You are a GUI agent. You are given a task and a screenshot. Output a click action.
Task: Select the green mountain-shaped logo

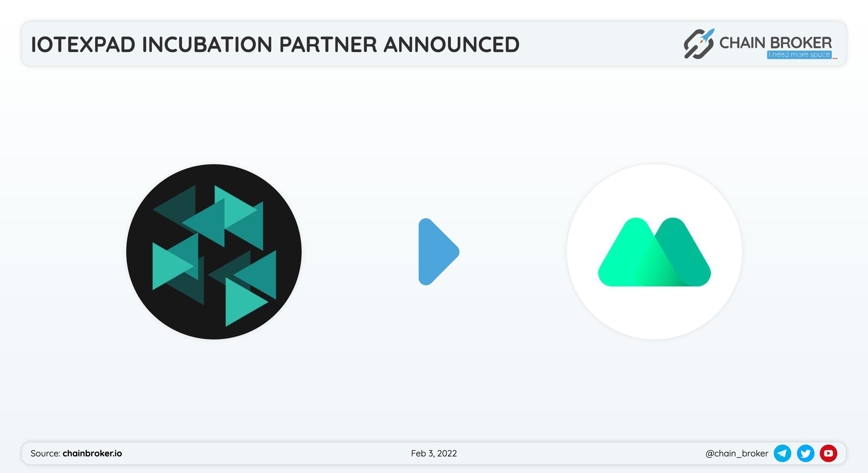(654, 252)
